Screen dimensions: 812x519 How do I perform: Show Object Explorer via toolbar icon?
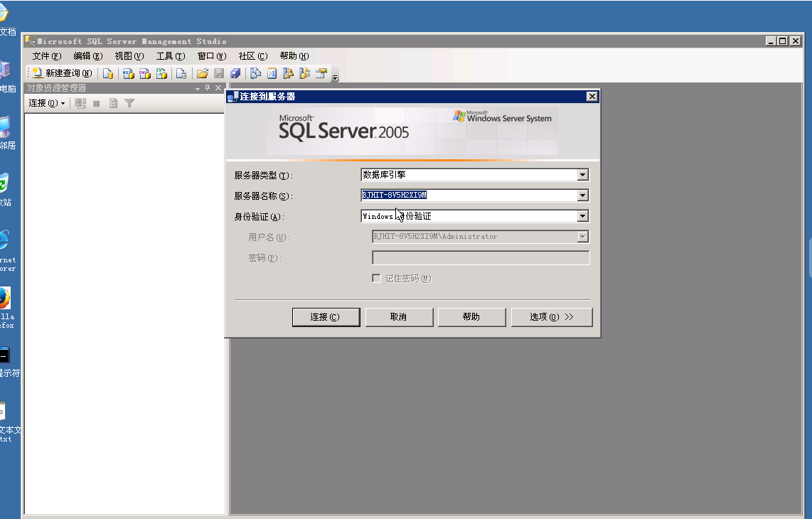tap(289, 73)
